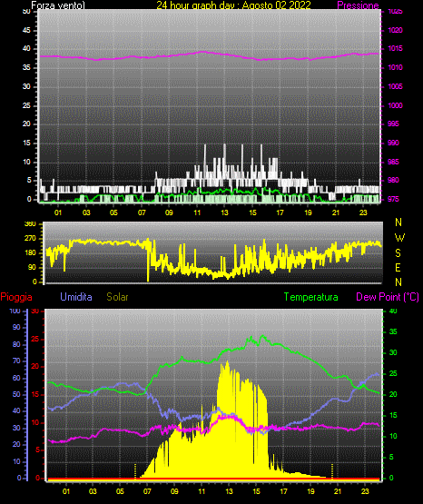
Task: Click the 35 value on temperature axis
Action: coord(393,331)
